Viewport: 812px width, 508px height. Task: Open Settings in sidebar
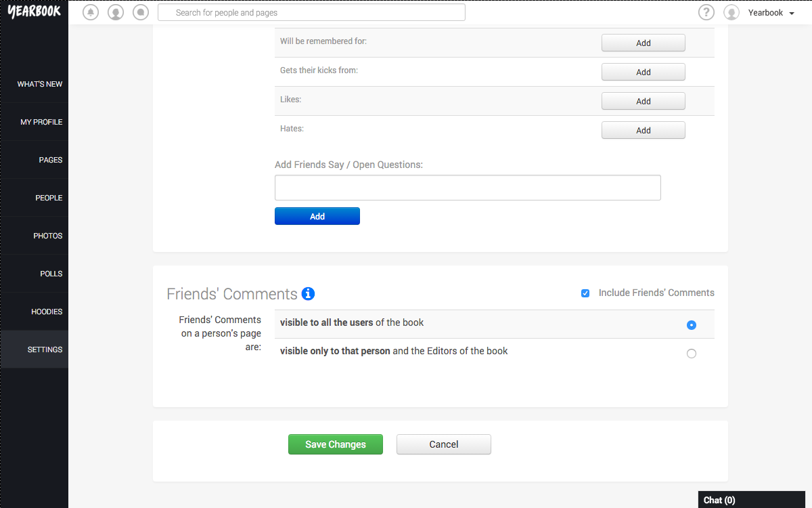[35, 350]
